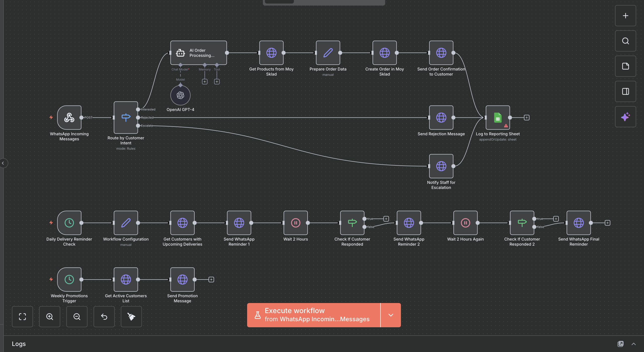Image resolution: width=644 pixels, height=352 pixels.
Task: Add a Memory sub-node to AI agent
Action: 205,82
